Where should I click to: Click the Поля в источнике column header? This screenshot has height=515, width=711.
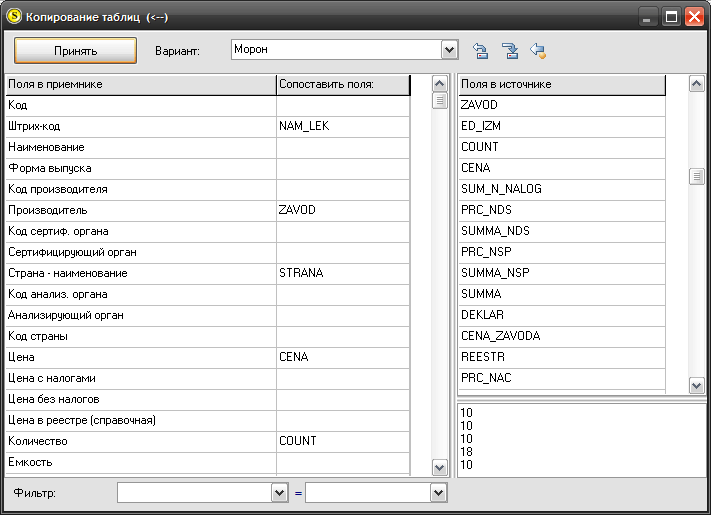point(562,85)
